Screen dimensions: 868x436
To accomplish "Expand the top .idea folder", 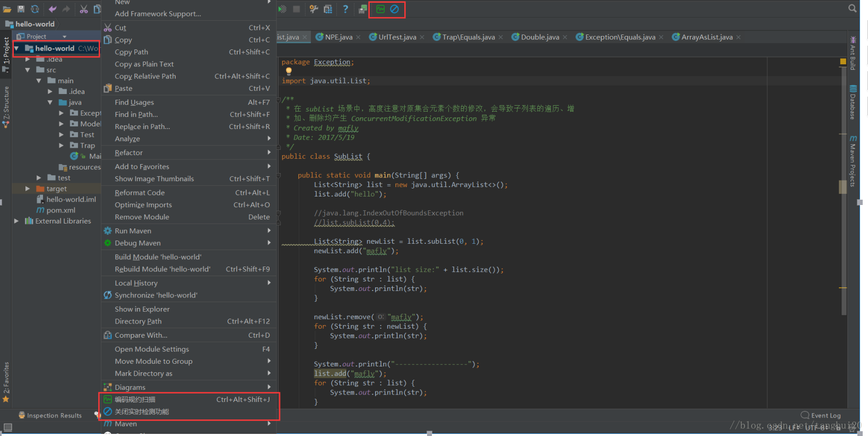I will pos(28,59).
